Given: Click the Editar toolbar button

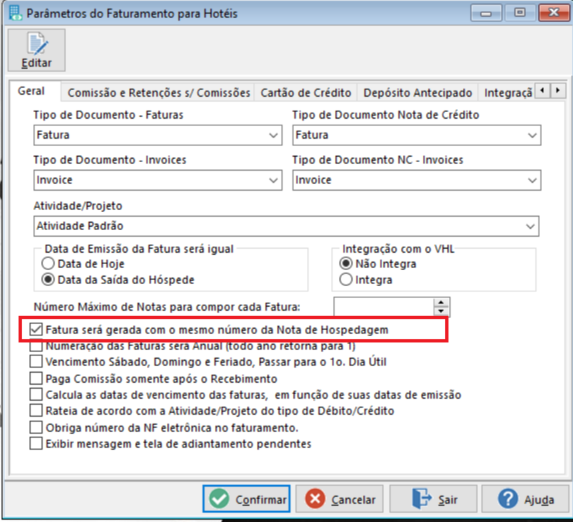Looking at the screenshot, I should coord(37,50).
